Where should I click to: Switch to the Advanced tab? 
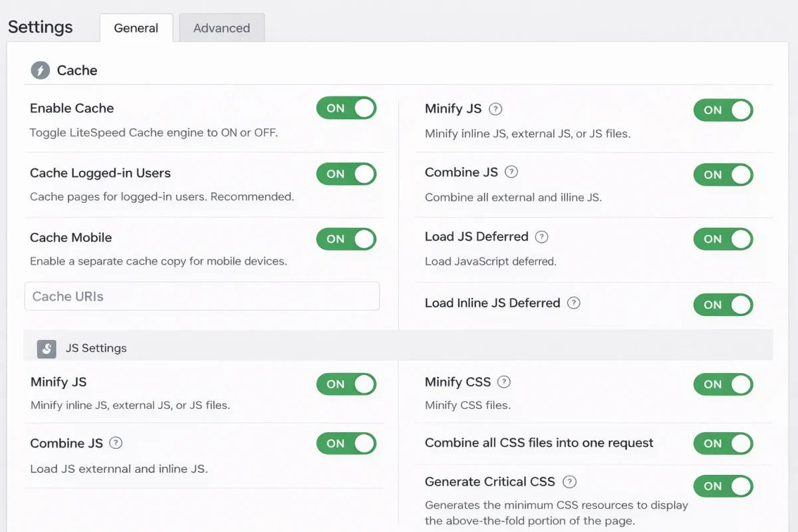[221, 28]
